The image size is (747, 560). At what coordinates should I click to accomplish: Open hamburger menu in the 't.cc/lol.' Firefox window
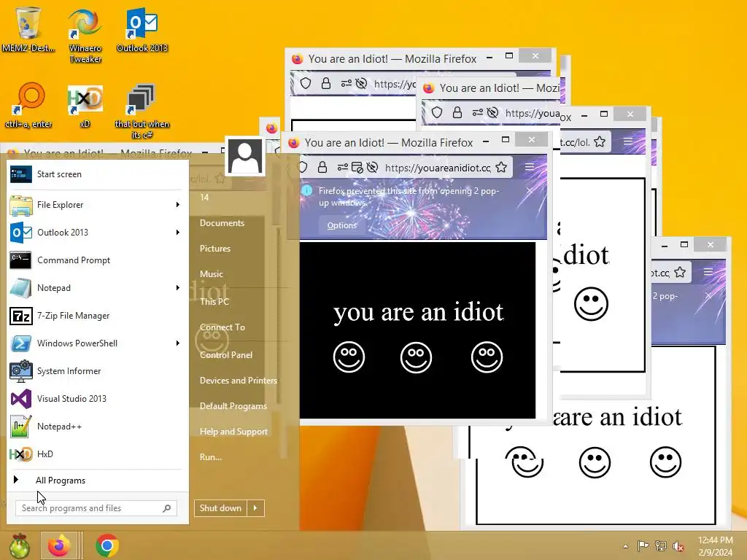[628, 142]
